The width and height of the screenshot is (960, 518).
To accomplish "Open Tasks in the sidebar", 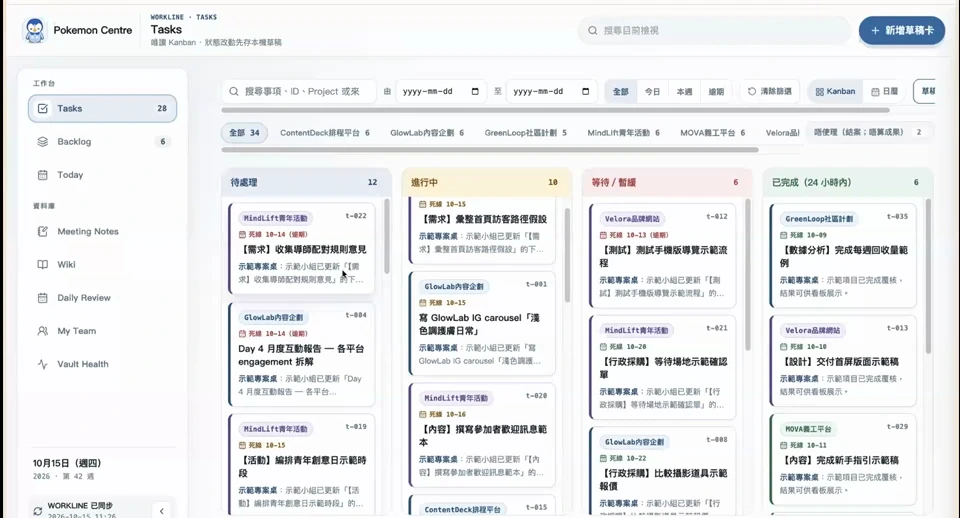I will pyautogui.click(x=102, y=108).
